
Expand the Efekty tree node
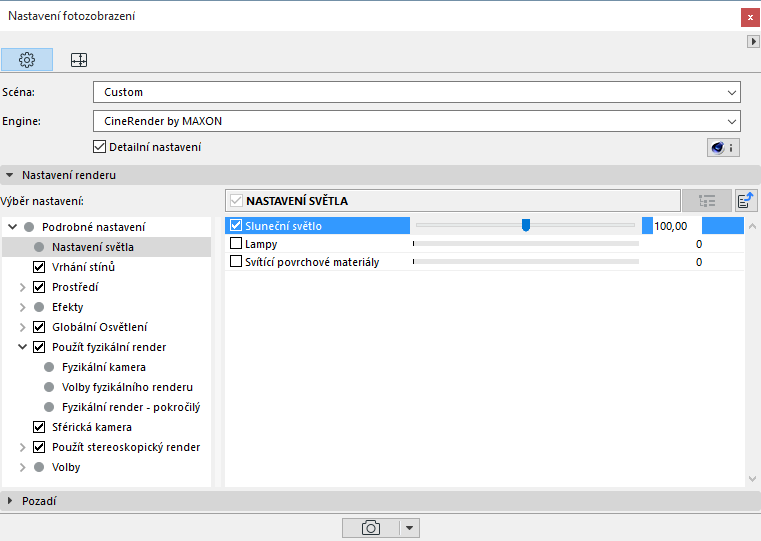(x=22, y=307)
